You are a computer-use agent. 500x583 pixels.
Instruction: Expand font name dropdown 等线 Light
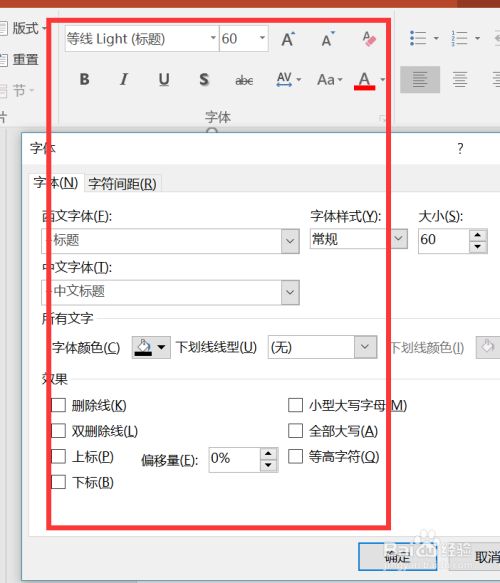pos(213,38)
